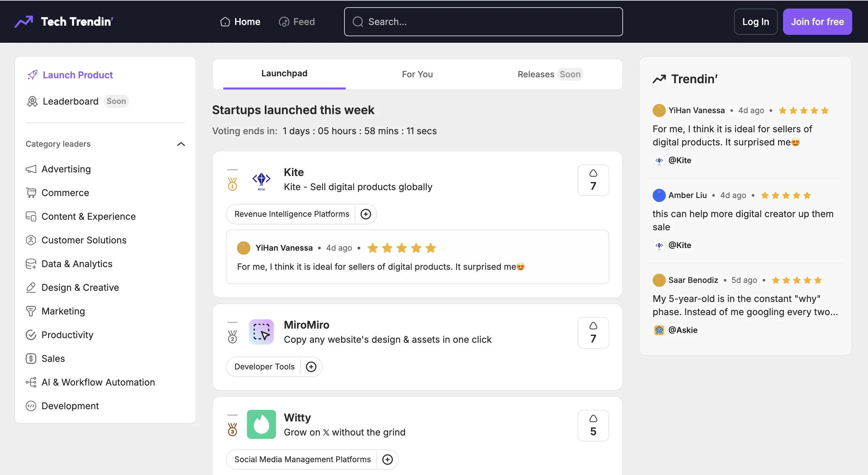Viewport: 868px width, 475px height.
Task: Focus the Search input field
Action: (x=483, y=21)
